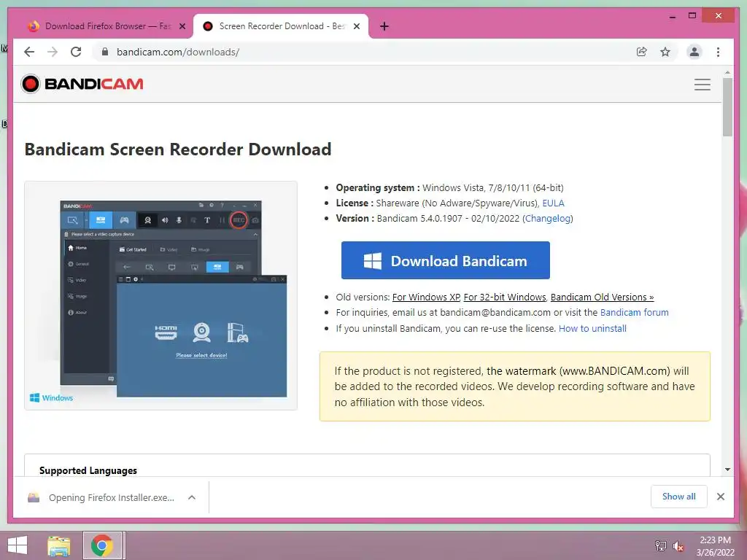Open File Explorer from the taskbar
This screenshot has height=560, width=747.
coord(59,545)
